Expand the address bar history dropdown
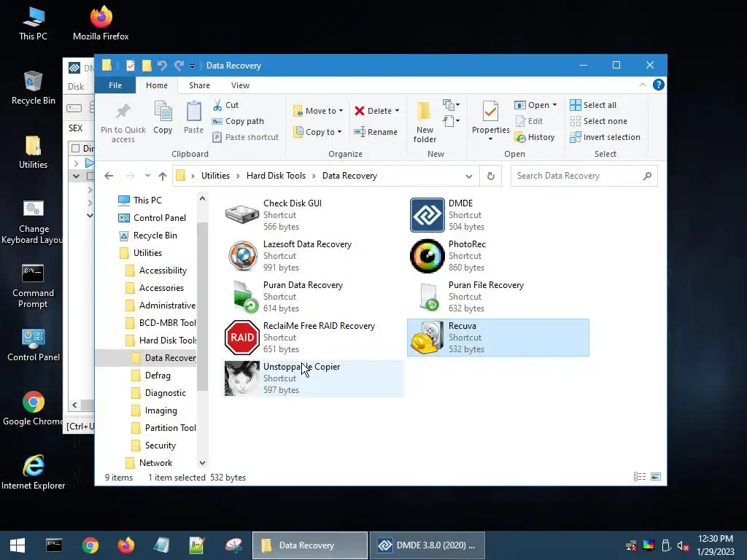Screen dimensions: 747x560 [469, 176]
